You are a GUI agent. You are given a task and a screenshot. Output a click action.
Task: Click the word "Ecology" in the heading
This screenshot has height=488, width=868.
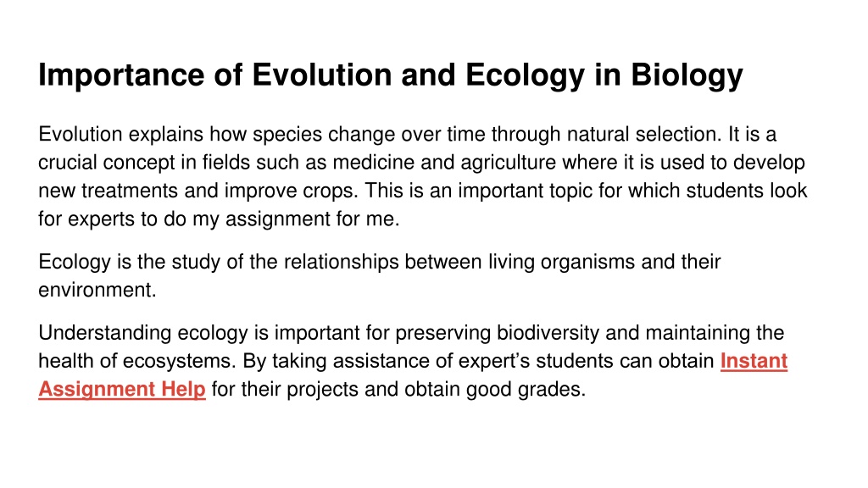coord(525,75)
